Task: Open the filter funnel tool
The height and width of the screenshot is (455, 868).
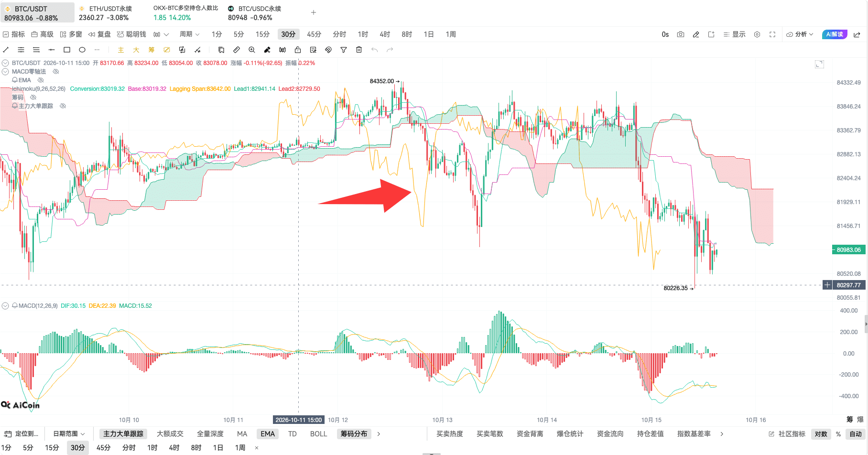Action: pyautogui.click(x=344, y=50)
